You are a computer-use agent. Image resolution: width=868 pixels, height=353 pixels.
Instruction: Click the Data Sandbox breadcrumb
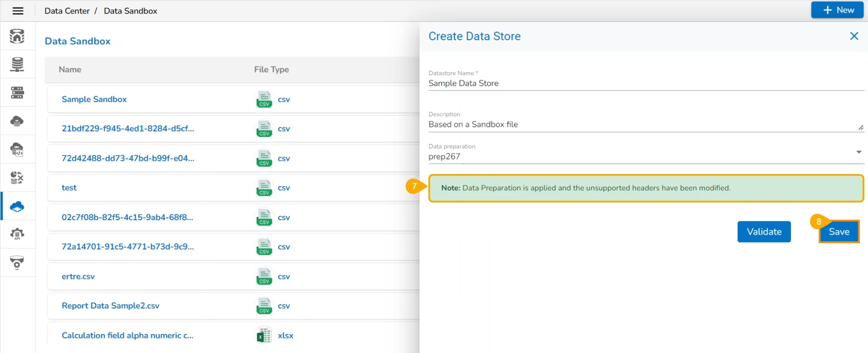(130, 11)
